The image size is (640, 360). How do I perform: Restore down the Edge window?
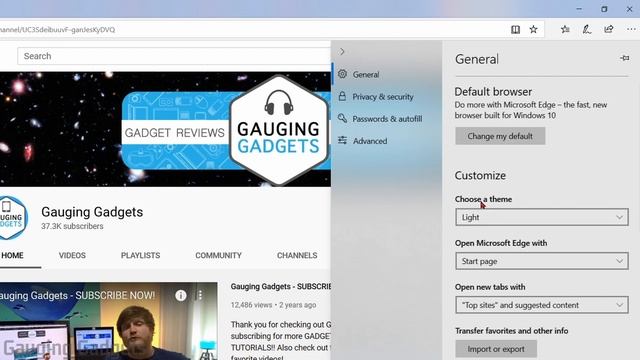click(x=604, y=9)
